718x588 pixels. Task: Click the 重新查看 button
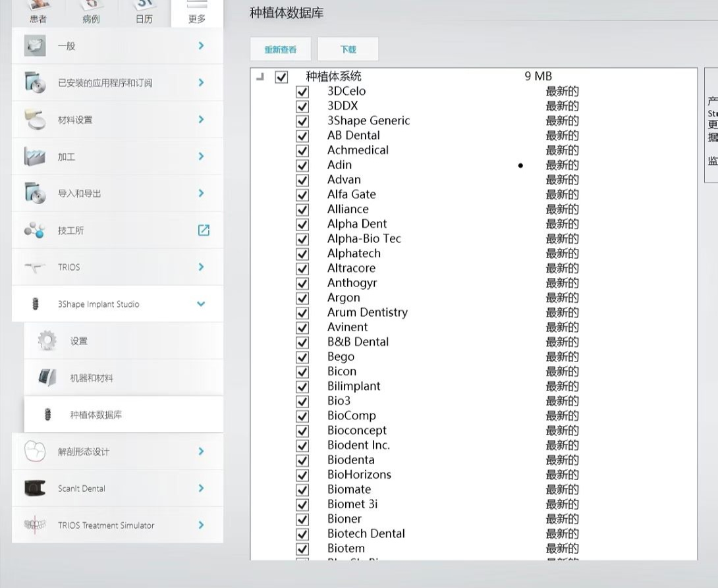click(280, 49)
